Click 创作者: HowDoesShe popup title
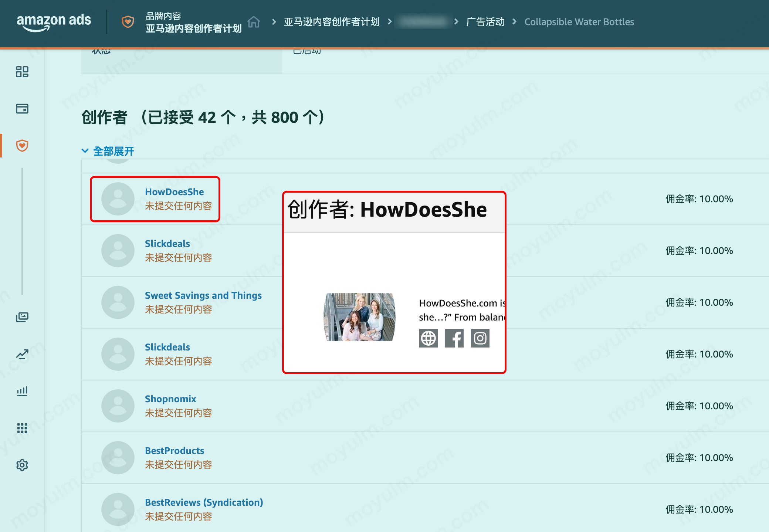This screenshot has width=769, height=532. (387, 210)
